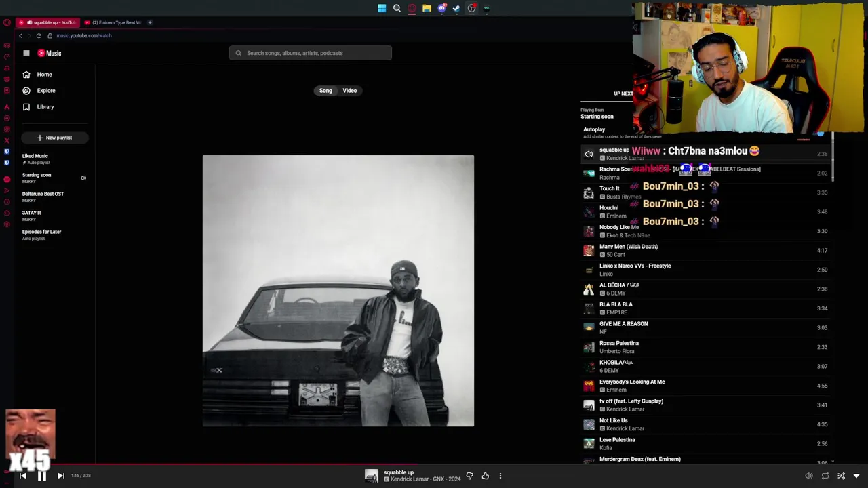Viewport: 868px width, 488px height.
Task: Open Steam from the taskbar
Action: [456, 8]
